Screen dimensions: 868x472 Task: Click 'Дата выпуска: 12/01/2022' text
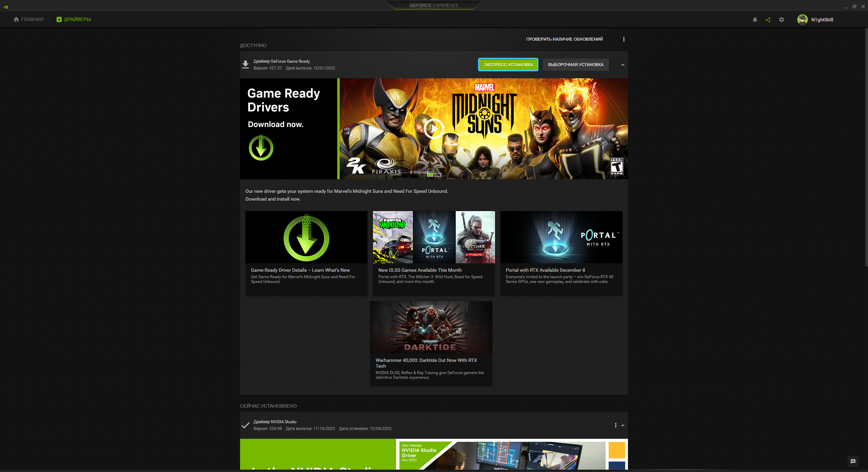(310, 68)
